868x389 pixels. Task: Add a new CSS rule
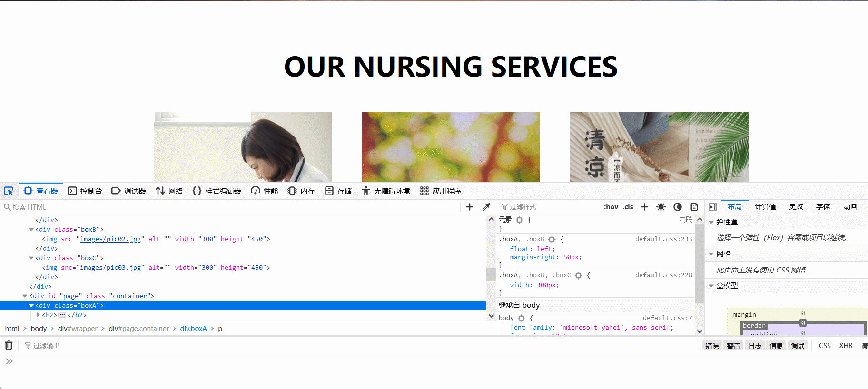tap(644, 207)
